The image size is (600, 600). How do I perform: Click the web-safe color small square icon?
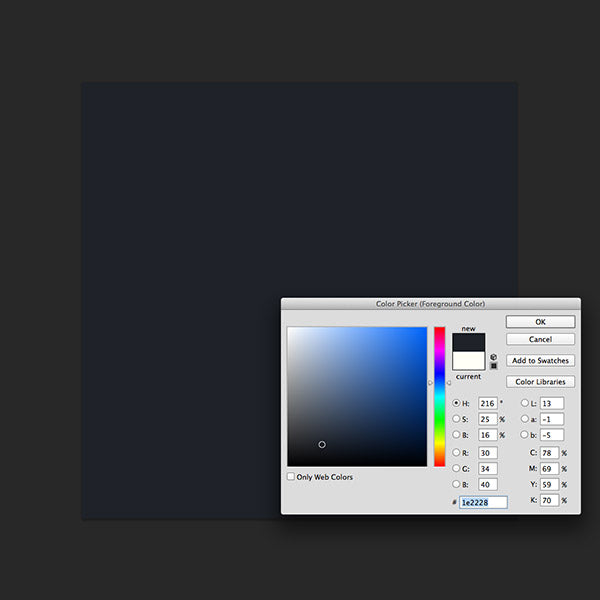(x=494, y=366)
